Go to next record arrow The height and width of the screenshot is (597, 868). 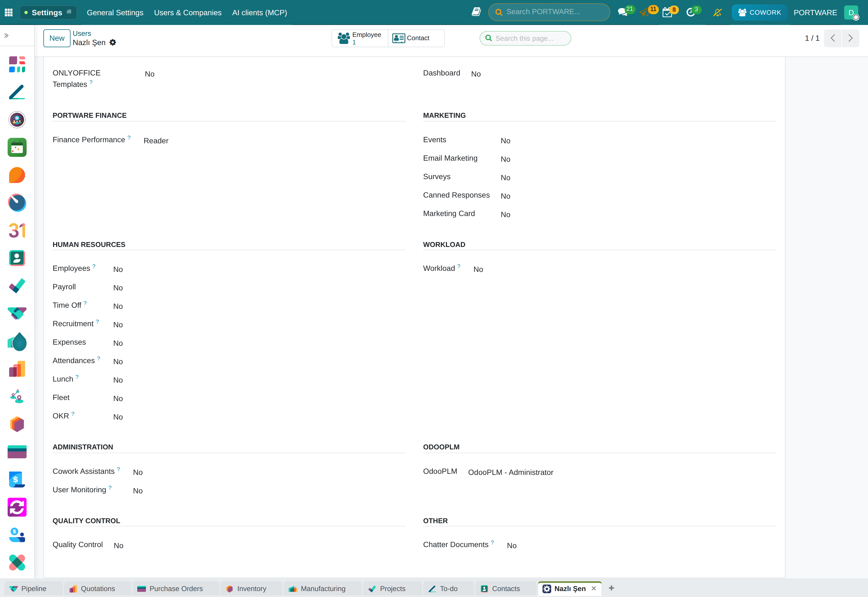pyautogui.click(x=850, y=38)
